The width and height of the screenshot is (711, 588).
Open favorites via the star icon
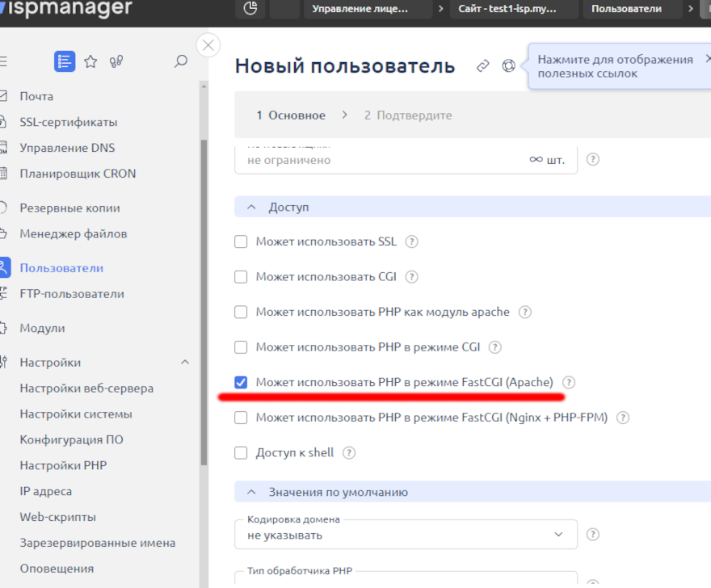tap(90, 61)
